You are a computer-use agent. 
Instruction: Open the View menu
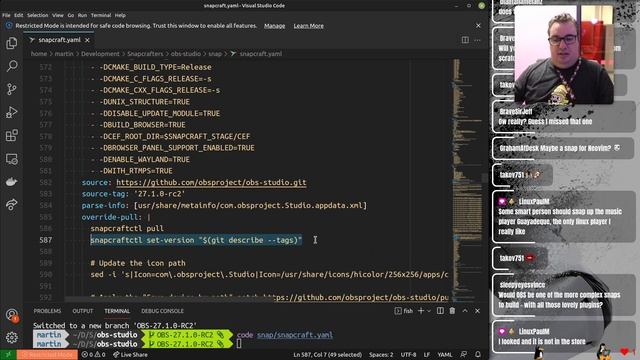click(x=58, y=15)
